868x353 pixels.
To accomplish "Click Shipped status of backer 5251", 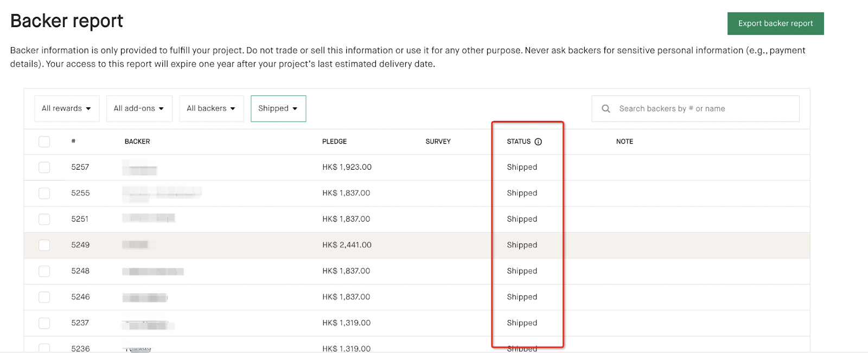I will coord(522,219).
